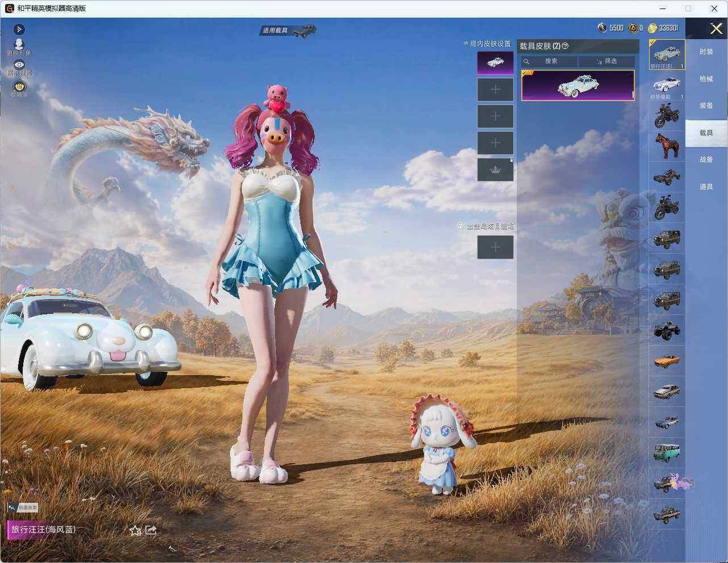The height and width of the screenshot is (563, 728).
Task: Select the 载具 vehicle tab
Action: click(x=706, y=133)
